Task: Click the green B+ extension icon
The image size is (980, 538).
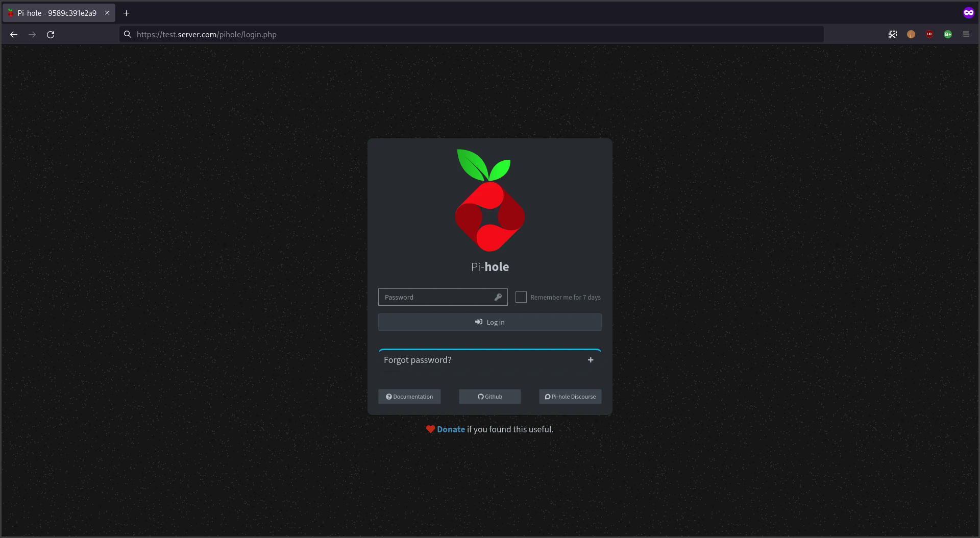Action: [948, 35]
